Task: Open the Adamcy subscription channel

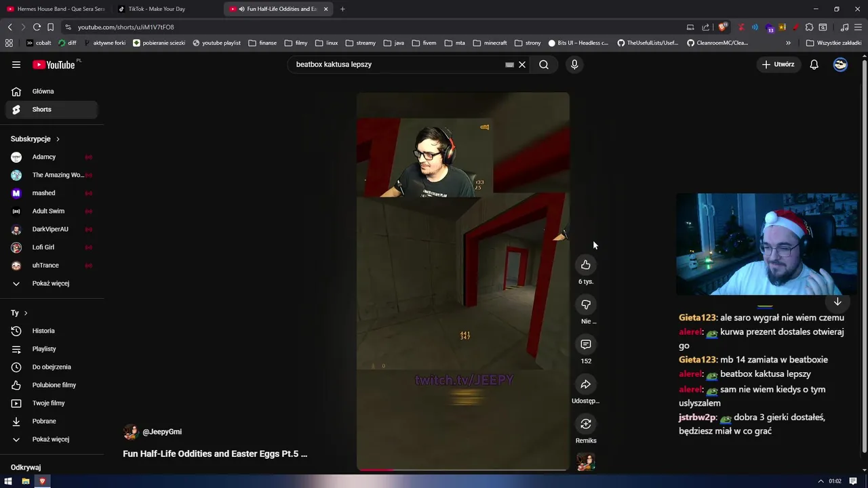Action: 51,157
